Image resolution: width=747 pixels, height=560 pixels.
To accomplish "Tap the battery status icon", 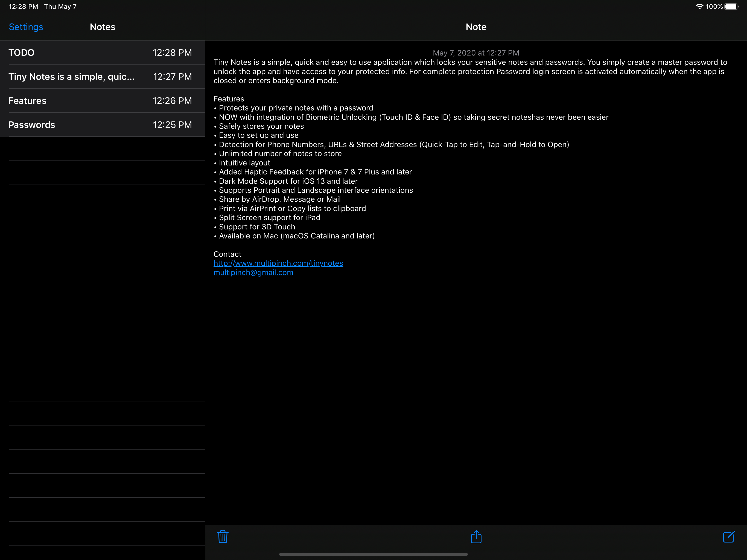I will [731, 6].
